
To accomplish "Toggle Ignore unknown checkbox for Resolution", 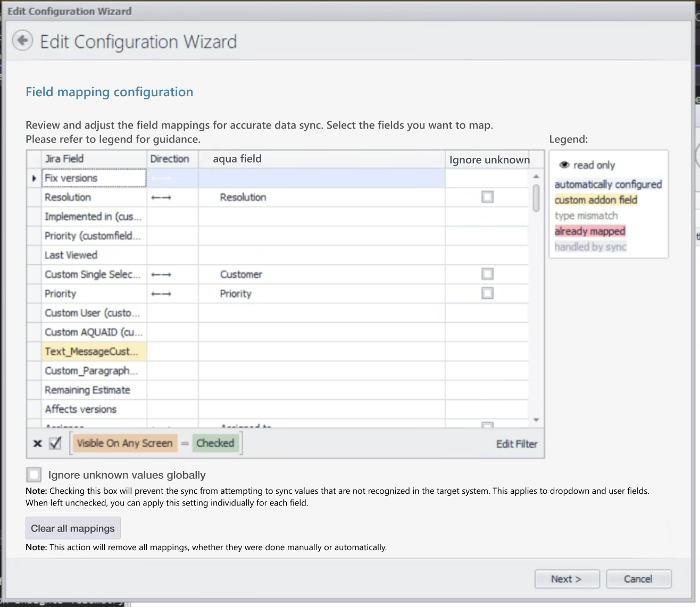I will [487, 197].
